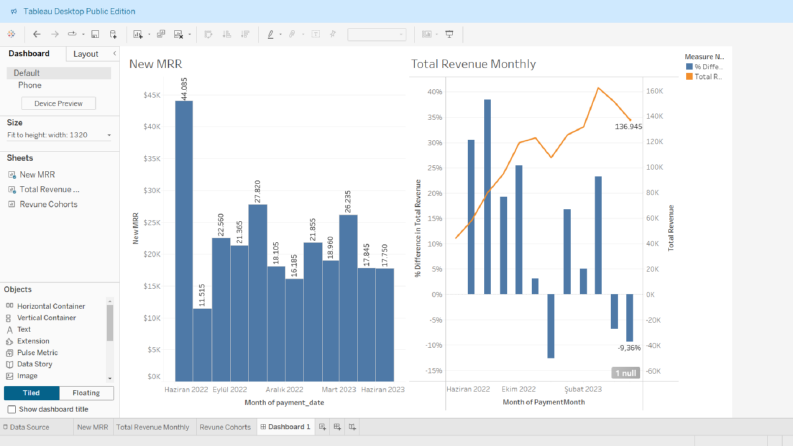Select the Dashboard 1 tab
This screenshot has width=793, height=446.
coord(286,427)
